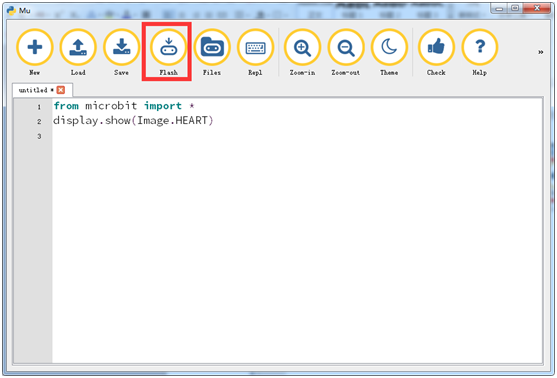This screenshot has width=557, height=378.
Task: Close the Mu window
Action: [x=536, y=8]
